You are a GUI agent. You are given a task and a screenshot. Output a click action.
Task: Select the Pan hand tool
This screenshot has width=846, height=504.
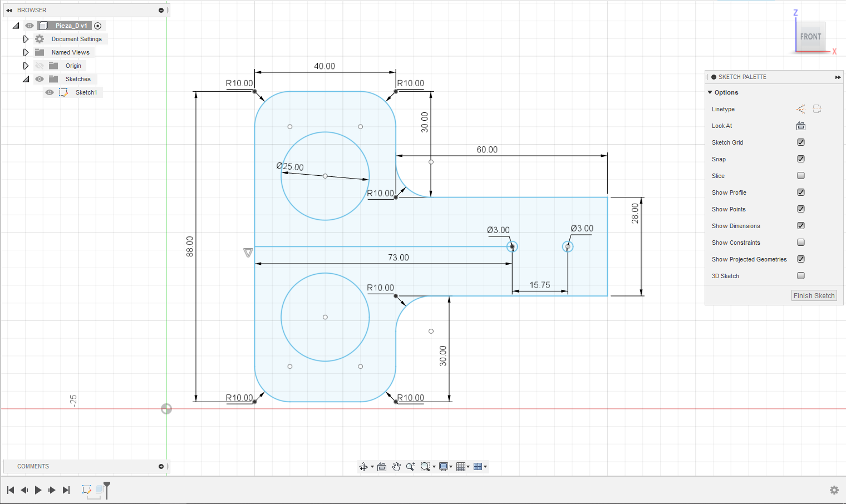396,467
